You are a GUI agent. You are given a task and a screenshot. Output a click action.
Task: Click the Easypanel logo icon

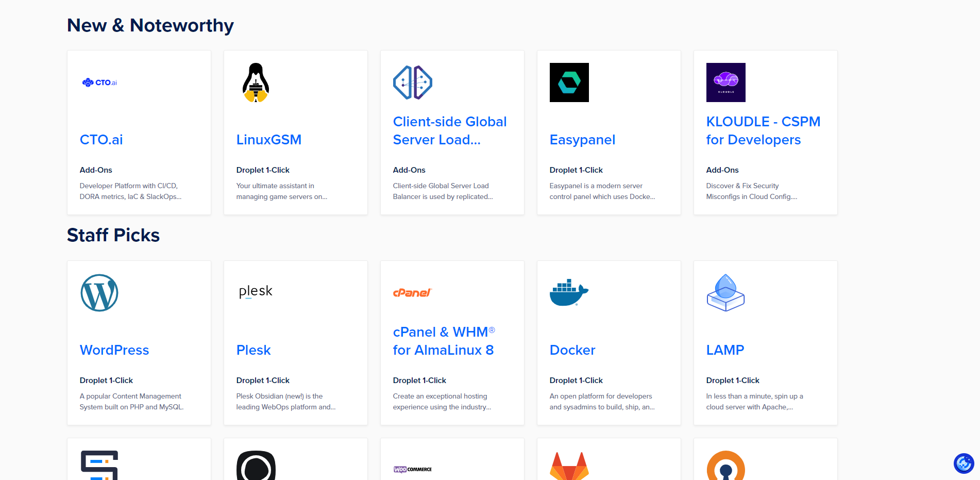[569, 82]
